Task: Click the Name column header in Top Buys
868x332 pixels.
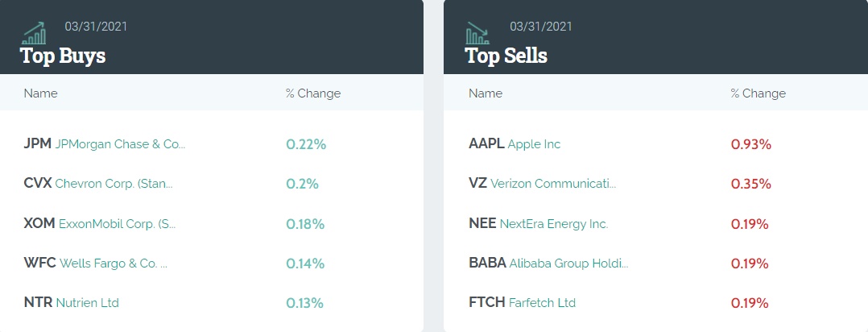Action: [41, 93]
